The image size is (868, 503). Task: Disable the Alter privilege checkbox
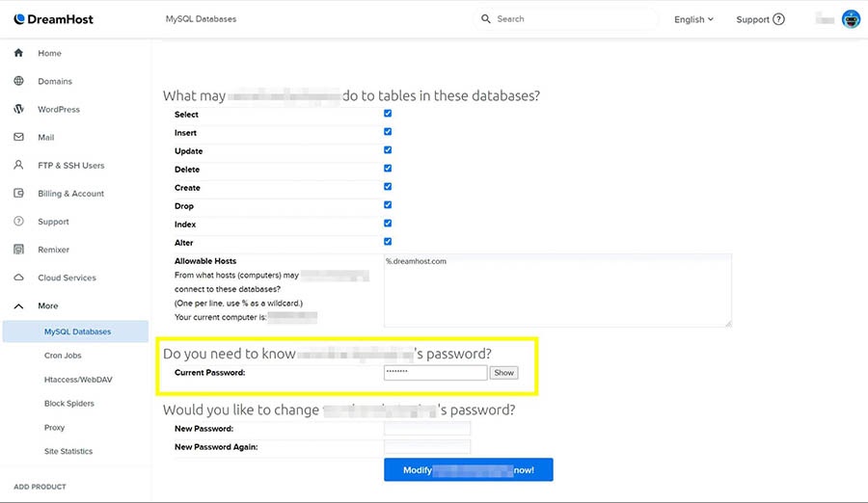(388, 242)
